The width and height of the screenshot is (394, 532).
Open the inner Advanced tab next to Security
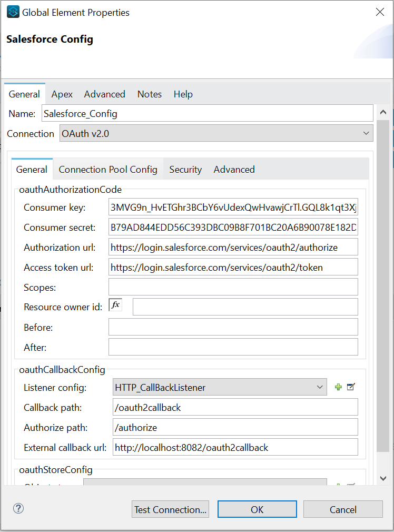point(234,169)
